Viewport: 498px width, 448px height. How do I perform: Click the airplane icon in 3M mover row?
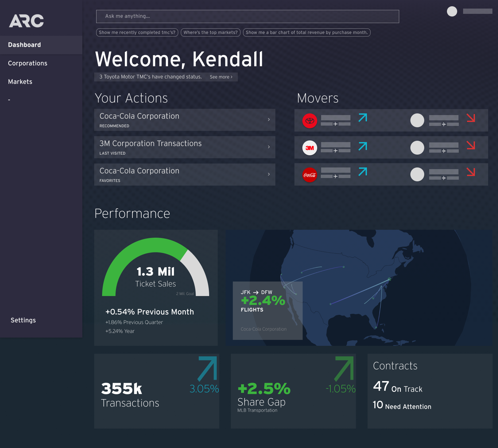click(x=336, y=151)
